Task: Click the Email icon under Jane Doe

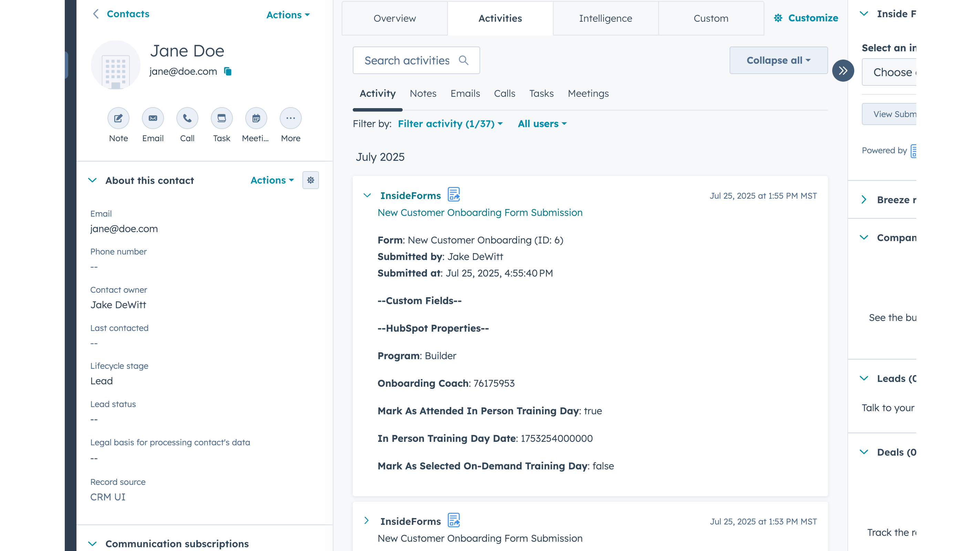Action: coord(153,118)
